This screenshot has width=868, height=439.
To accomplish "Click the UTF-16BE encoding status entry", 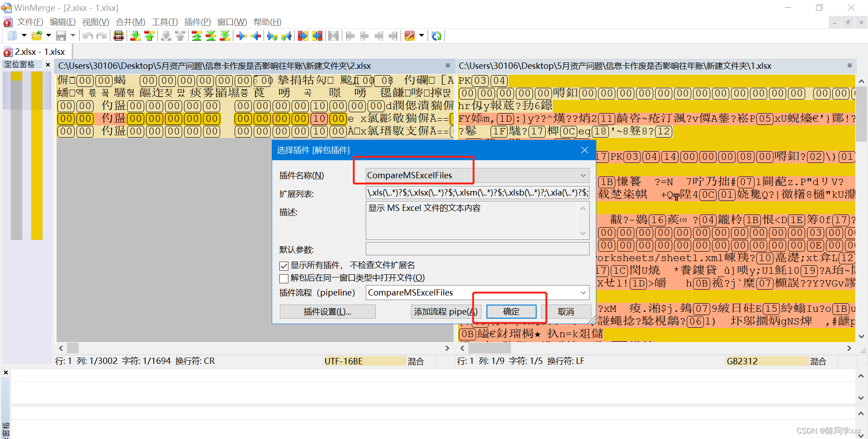I will click(364, 361).
